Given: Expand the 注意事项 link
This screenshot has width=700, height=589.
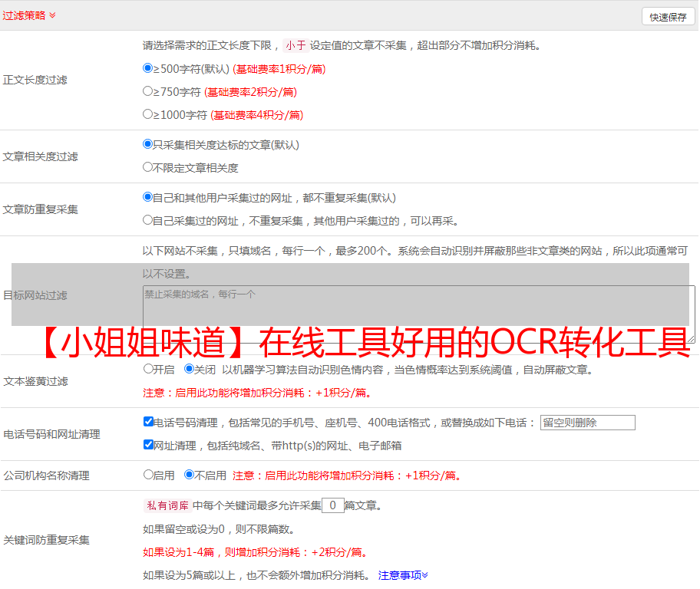Looking at the screenshot, I should pyautogui.click(x=403, y=576).
